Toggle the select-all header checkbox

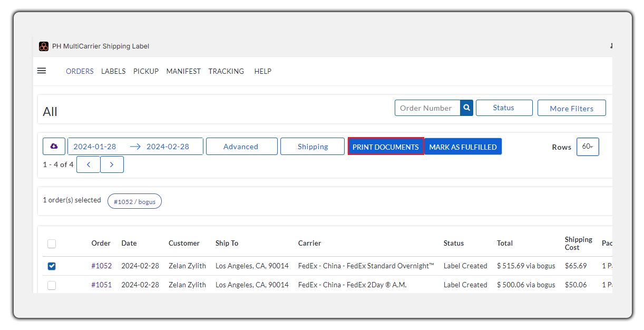(x=52, y=244)
